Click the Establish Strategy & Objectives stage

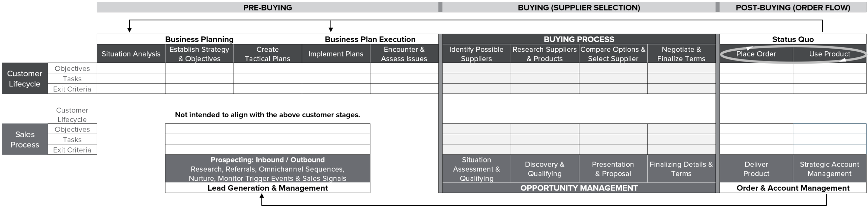[x=199, y=54]
